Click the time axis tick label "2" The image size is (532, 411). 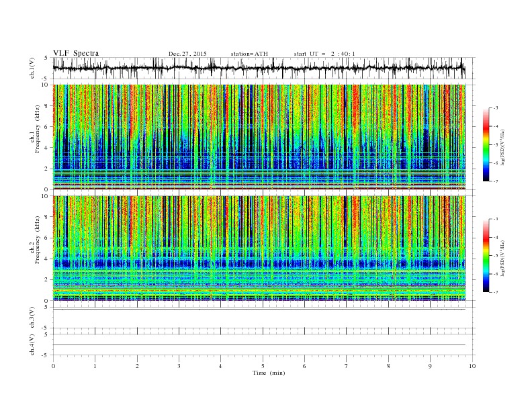coord(137,366)
